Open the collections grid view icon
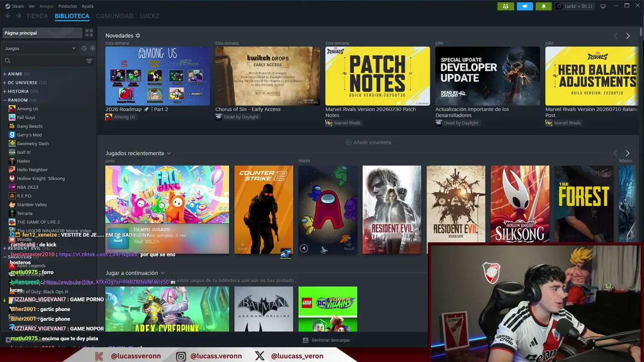 89,33
